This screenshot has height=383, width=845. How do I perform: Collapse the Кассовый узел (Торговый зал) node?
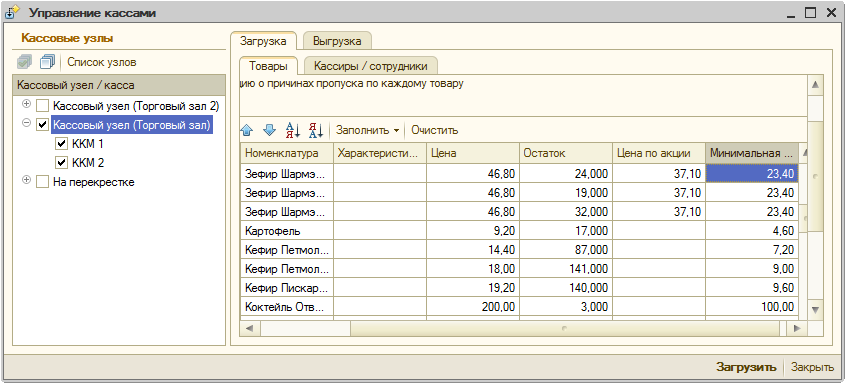[x=26, y=123]
